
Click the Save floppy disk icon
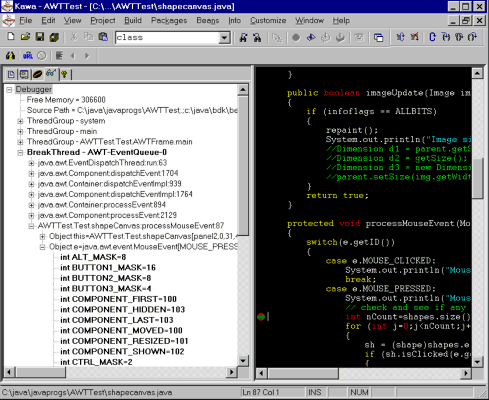tap(40, 37)
